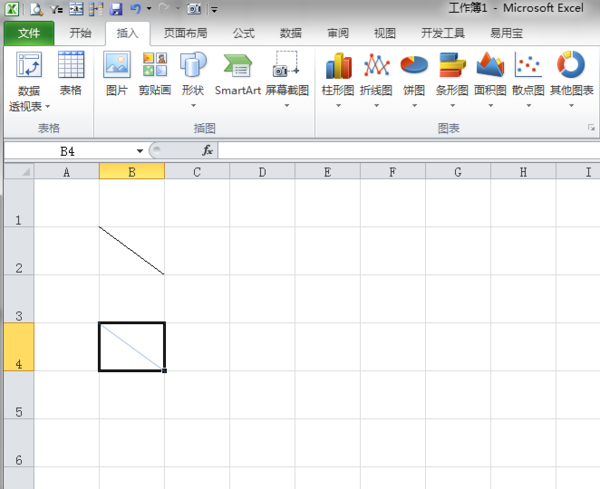This screenshot has height=489, width=600.
Task: Click the Save icon in quick access toolbar
Action: point(116,9)
